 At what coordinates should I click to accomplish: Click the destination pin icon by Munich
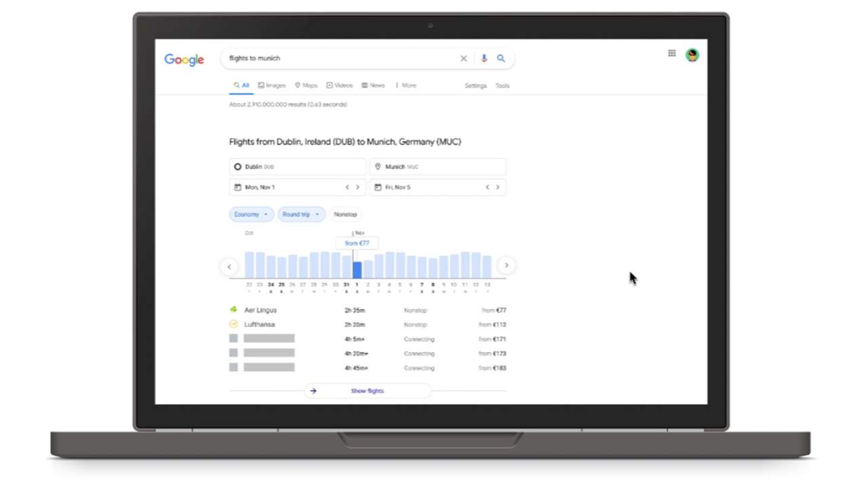click(x=378, y=166)
